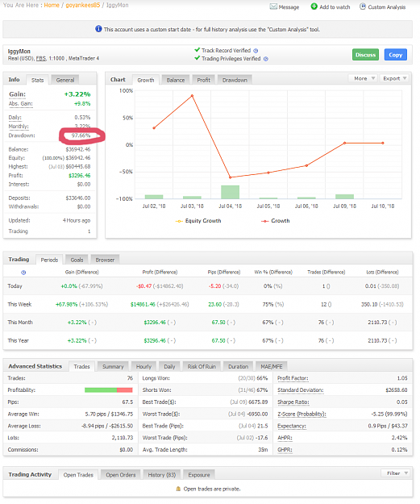Open the History (83) tab
This screenshot has width=420, height=504.
[x=162, y=475]
